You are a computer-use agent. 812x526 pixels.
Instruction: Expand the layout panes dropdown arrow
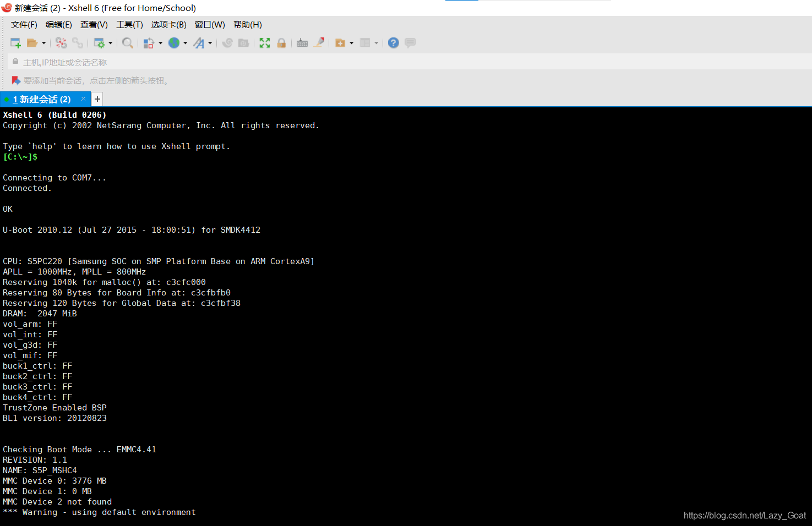click(x=377, y=43)
